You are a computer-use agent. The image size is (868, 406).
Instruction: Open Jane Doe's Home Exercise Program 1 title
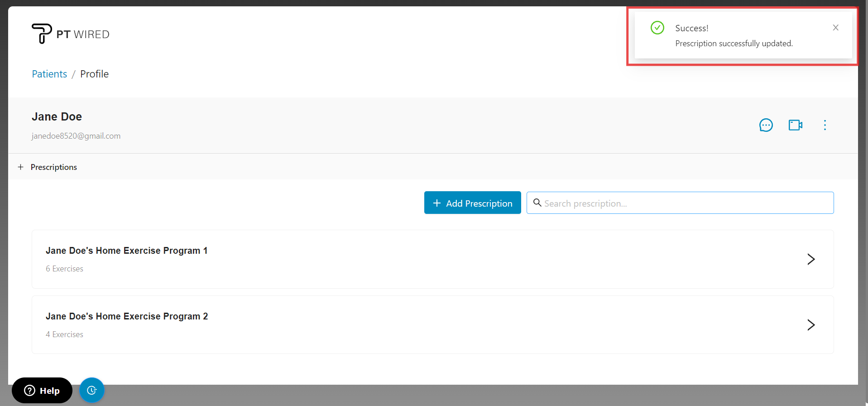pos(126,251)
